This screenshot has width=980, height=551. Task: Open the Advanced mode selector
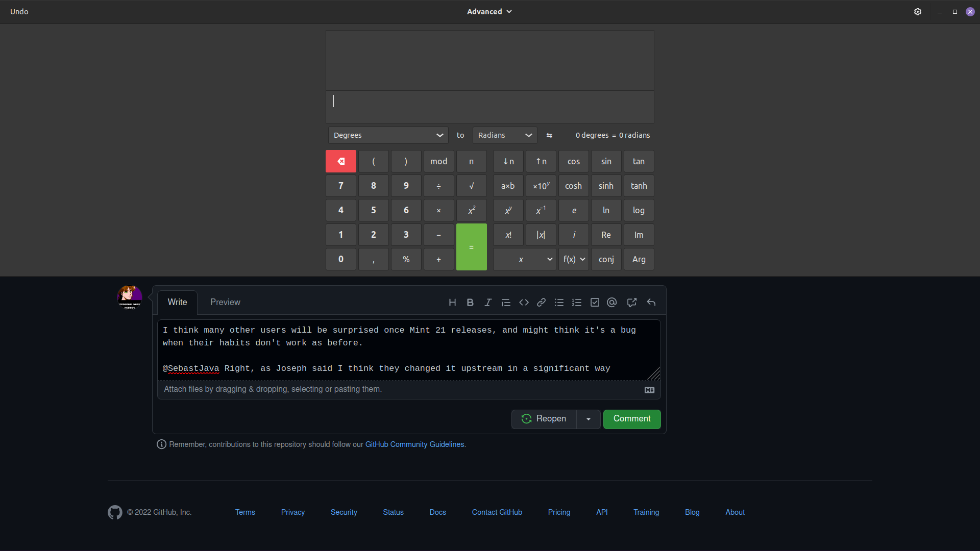(489, 11)
